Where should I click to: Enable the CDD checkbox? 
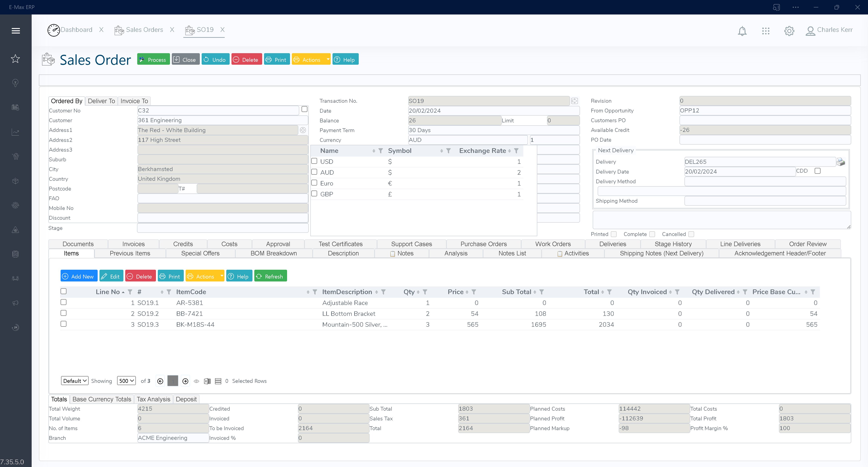pyautogui.click(x=817, y=171)
